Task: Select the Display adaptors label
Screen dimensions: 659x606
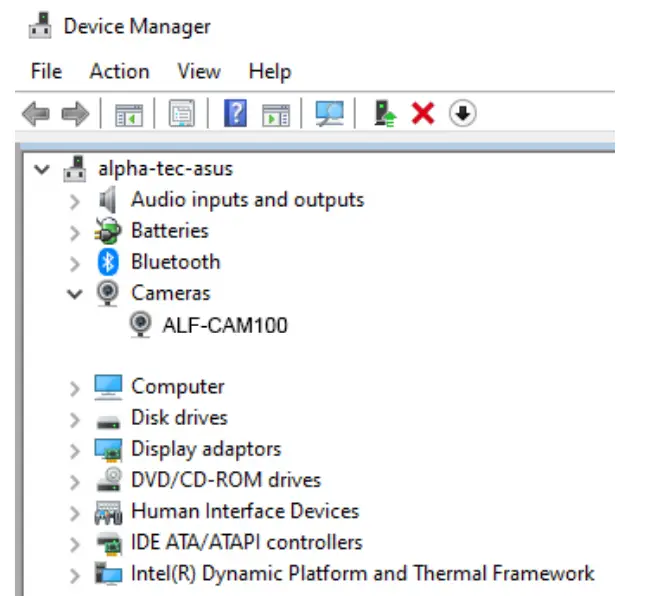Action: 206,449
